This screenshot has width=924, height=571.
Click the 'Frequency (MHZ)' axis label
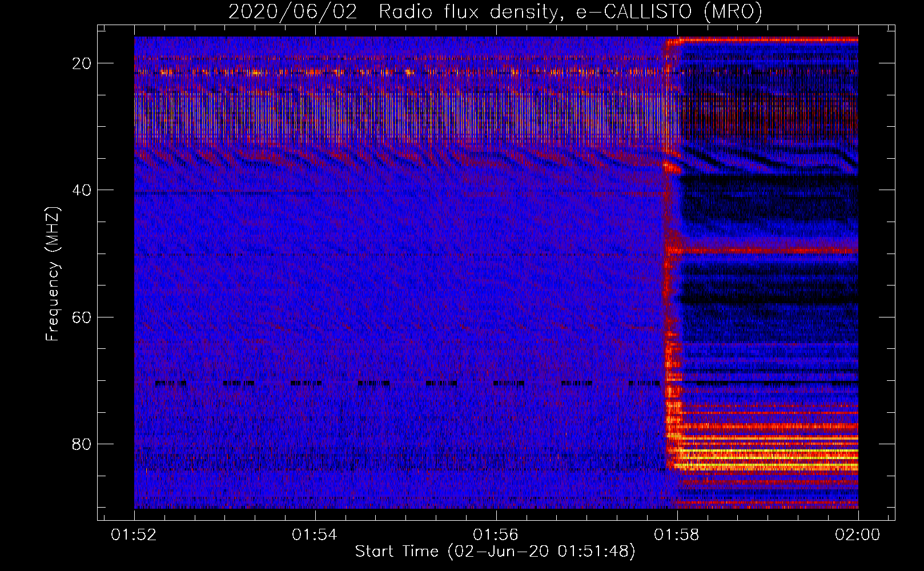[x=53, y=274]
